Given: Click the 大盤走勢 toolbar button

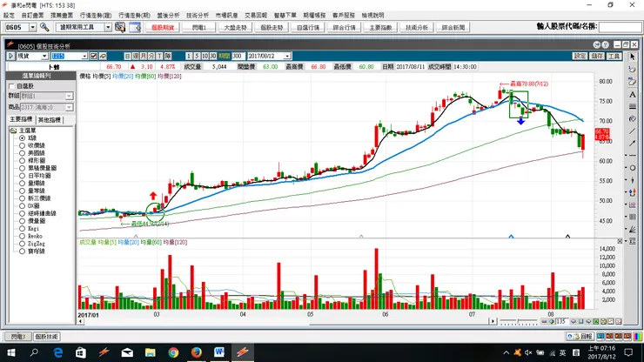Looking at the screenshot, I should [235, 28].
